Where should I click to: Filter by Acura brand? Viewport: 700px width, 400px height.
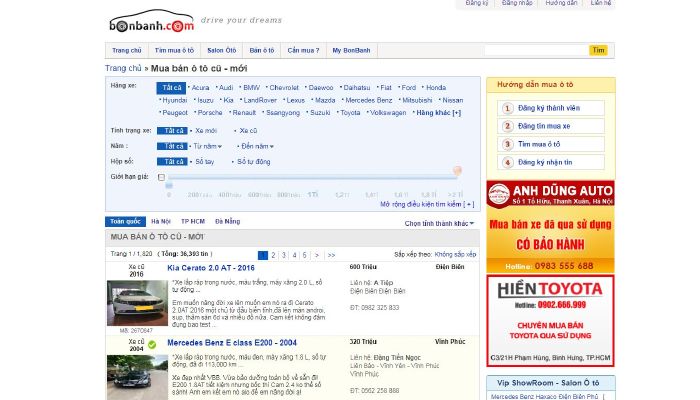coord(200,88)
